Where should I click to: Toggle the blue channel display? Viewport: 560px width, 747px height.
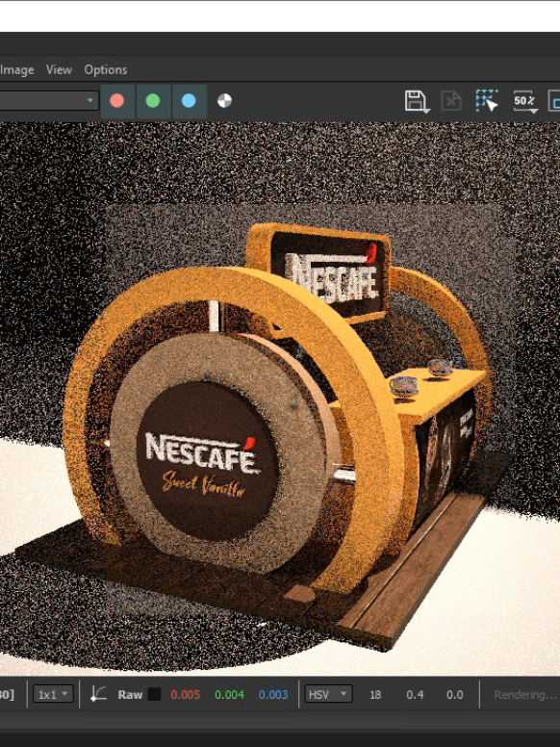pyautogui.click(x=189, y=101)
